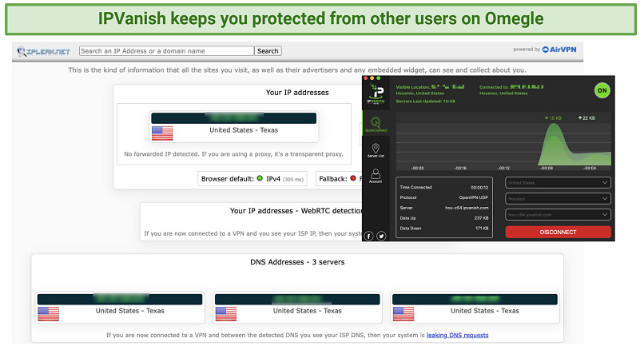Click the traffic graph in IPVanish

click(x=503, y=142)
